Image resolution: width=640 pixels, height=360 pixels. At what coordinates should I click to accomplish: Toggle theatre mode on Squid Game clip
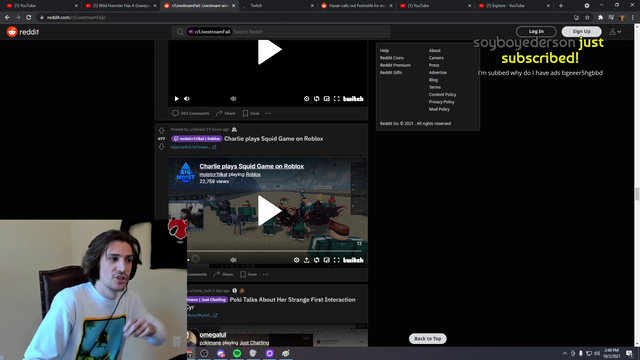(x=327, y=260)
